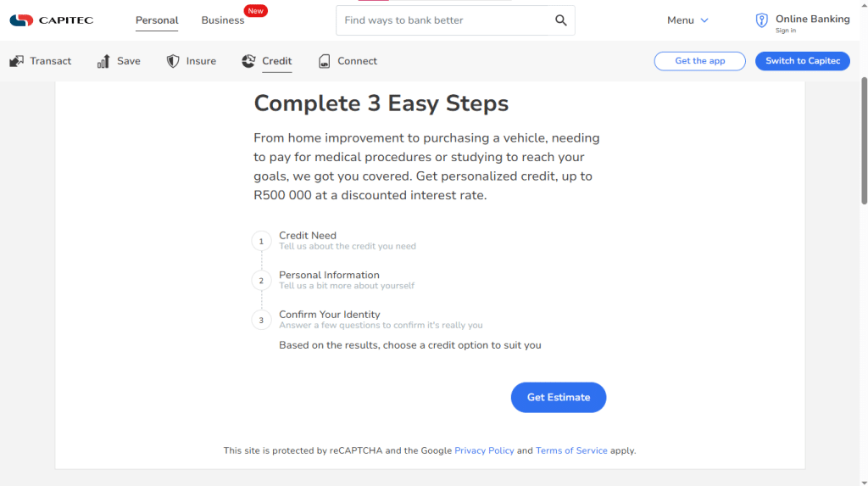
Task: Expand the Menu dropdown
Action: 687,20
